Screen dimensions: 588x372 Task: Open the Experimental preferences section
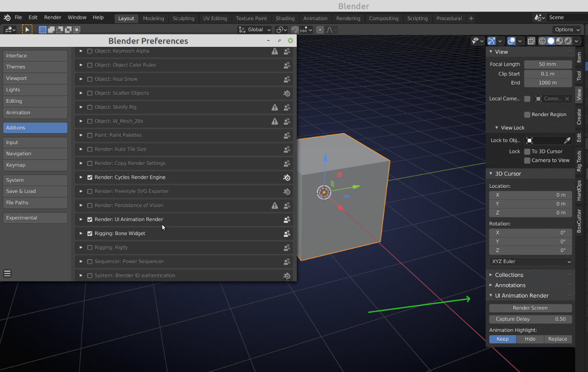click(x=35, y=218)
